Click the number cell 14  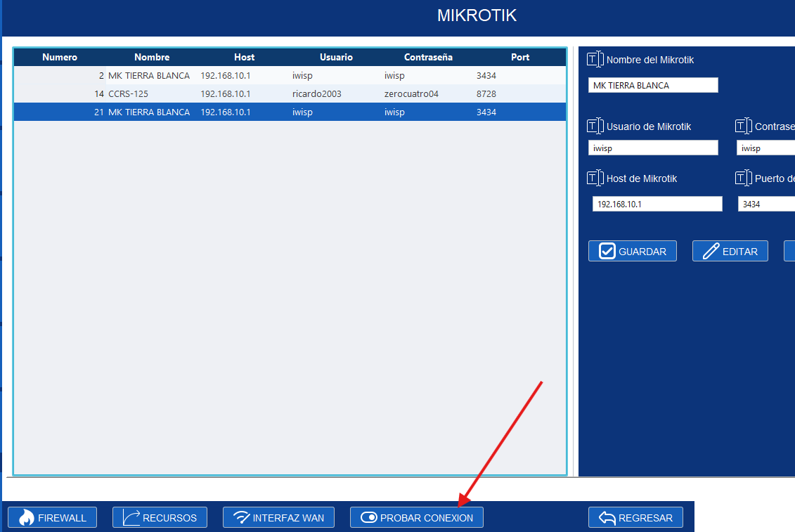99,94
